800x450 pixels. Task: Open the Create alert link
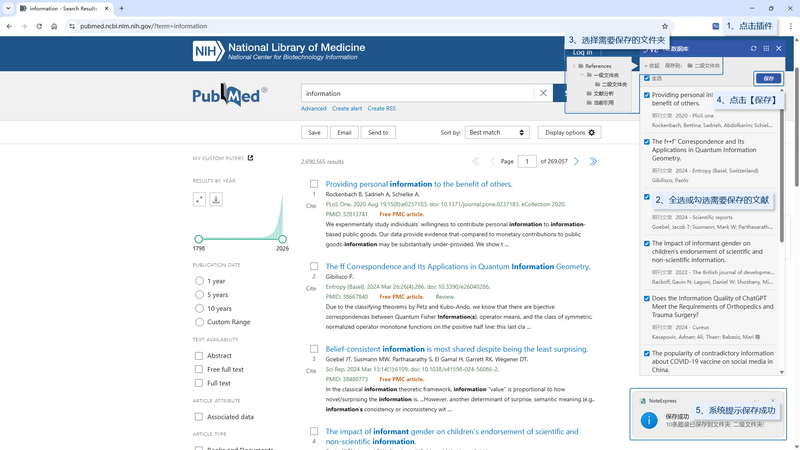point(347,109)
